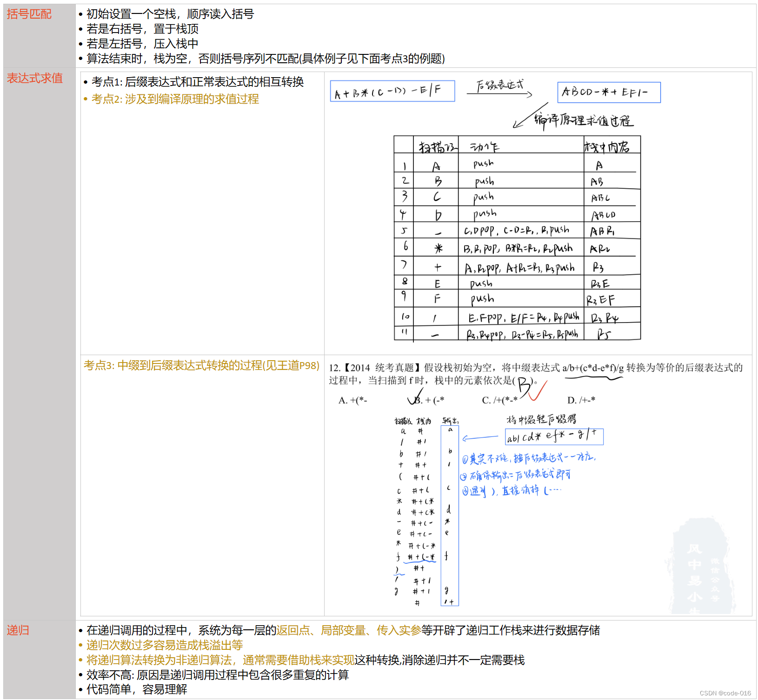Click the orange line 递归次数过多容易造成栈溢出等
The image size is (758, 700).
pos(165,645)
